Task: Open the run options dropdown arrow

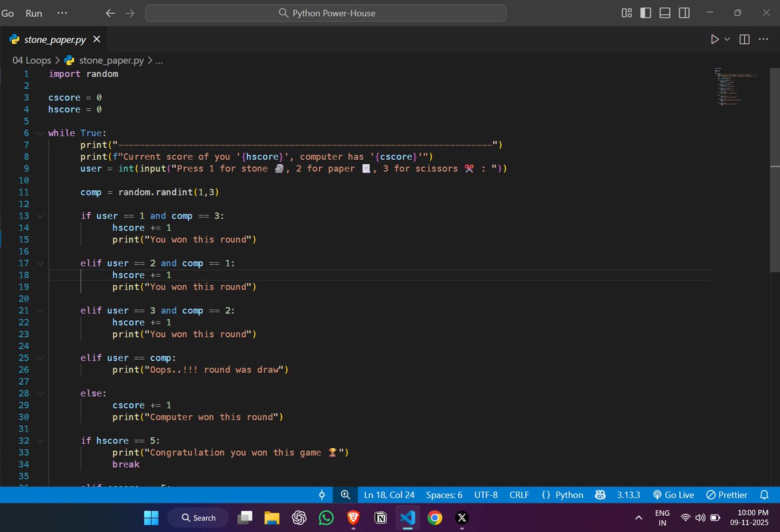Action: click(x=727, y=40)
